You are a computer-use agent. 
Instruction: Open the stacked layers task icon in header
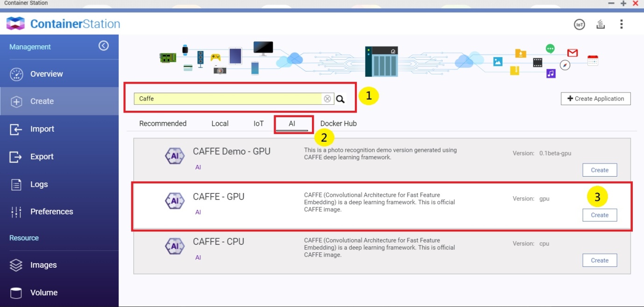click(601, 24)
